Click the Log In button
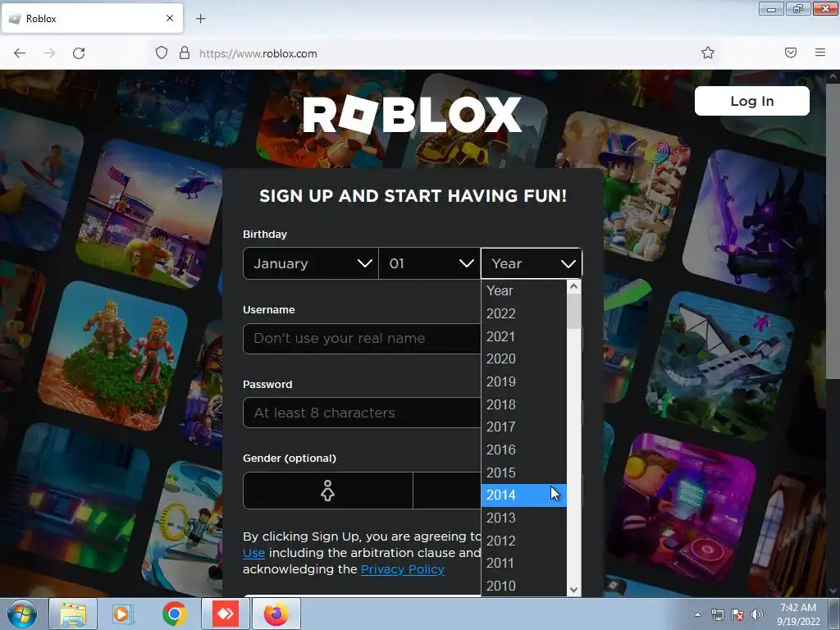Viewport: 840px width, 630px height. pos(751,101)
